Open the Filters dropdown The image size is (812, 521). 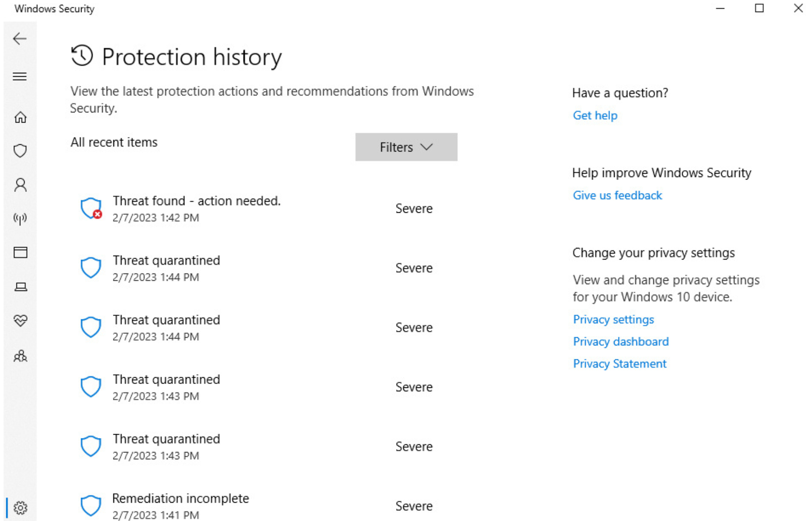click(x=406, y=147)
